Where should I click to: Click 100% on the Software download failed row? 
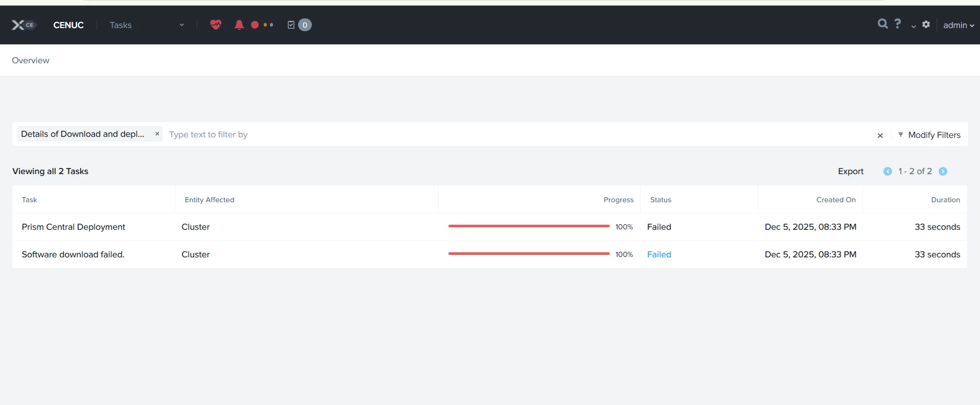click(x=624, y=254)
